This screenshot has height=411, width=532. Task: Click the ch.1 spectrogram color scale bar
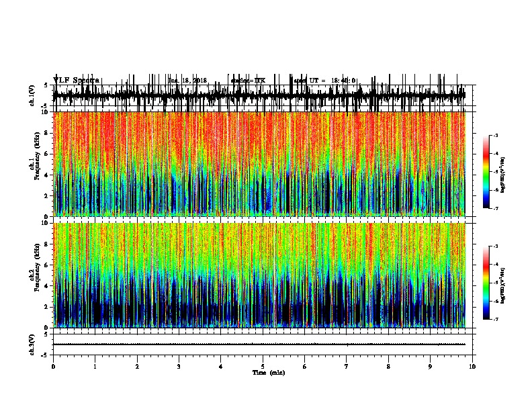(x=486, y=172)
